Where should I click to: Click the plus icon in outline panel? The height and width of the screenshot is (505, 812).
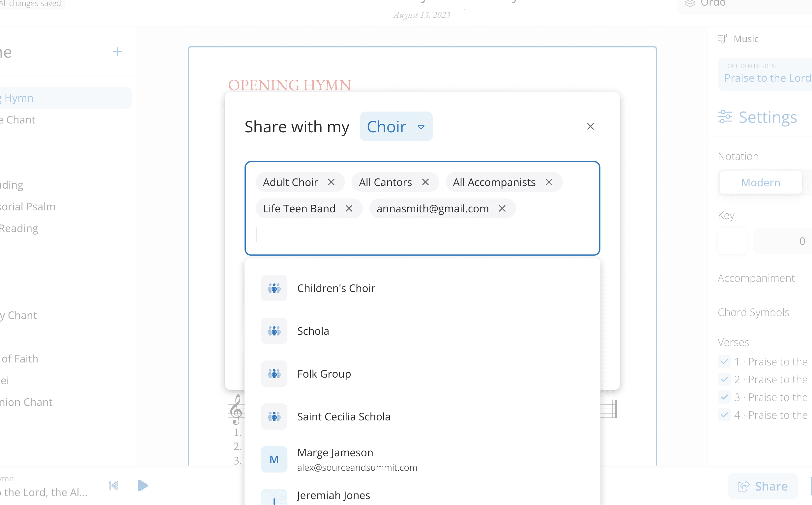coord(117,52)
